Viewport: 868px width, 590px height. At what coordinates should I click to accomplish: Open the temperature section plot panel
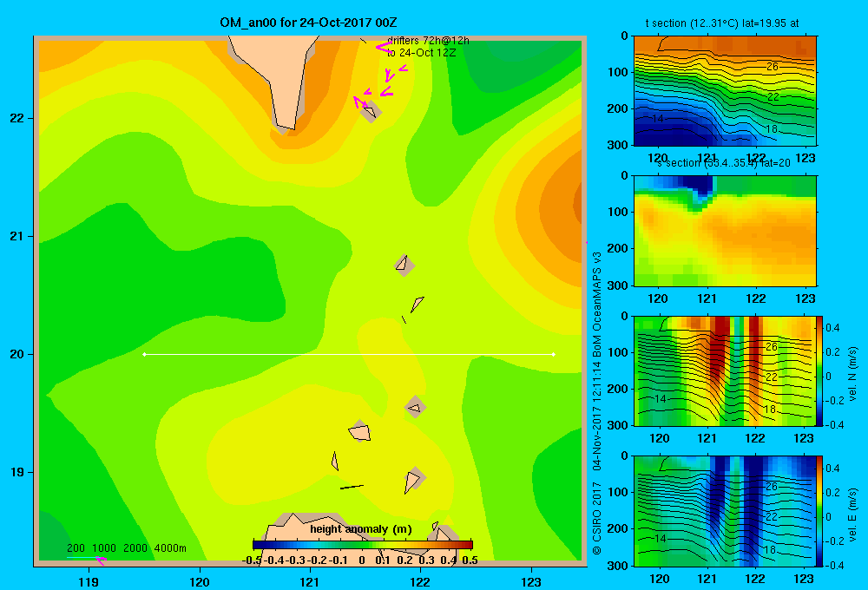[x=725, y=91]
